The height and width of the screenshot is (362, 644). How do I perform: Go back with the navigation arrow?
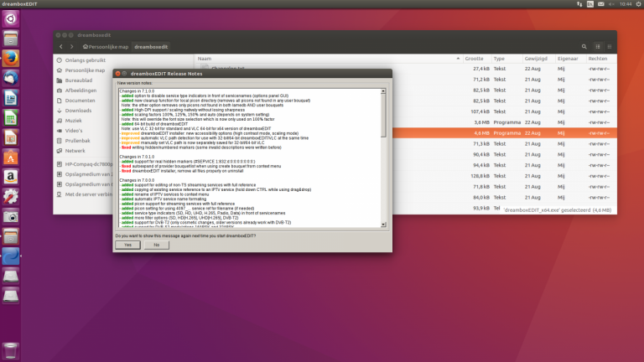[61, 46]
